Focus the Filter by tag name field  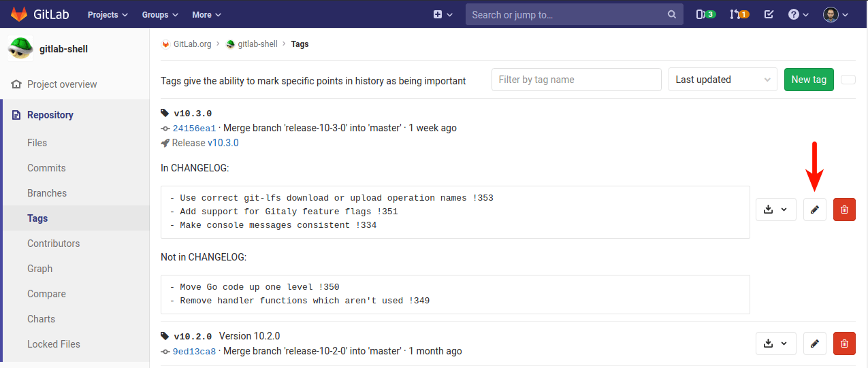(x=576, y=80)
